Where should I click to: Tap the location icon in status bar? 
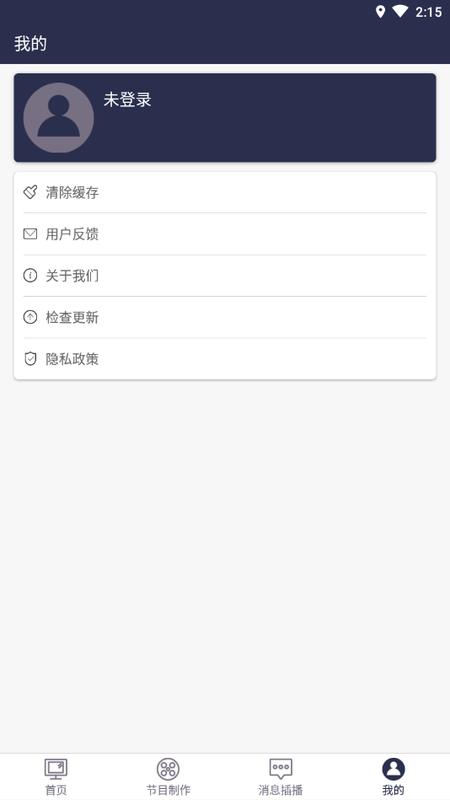click(380, 12)
